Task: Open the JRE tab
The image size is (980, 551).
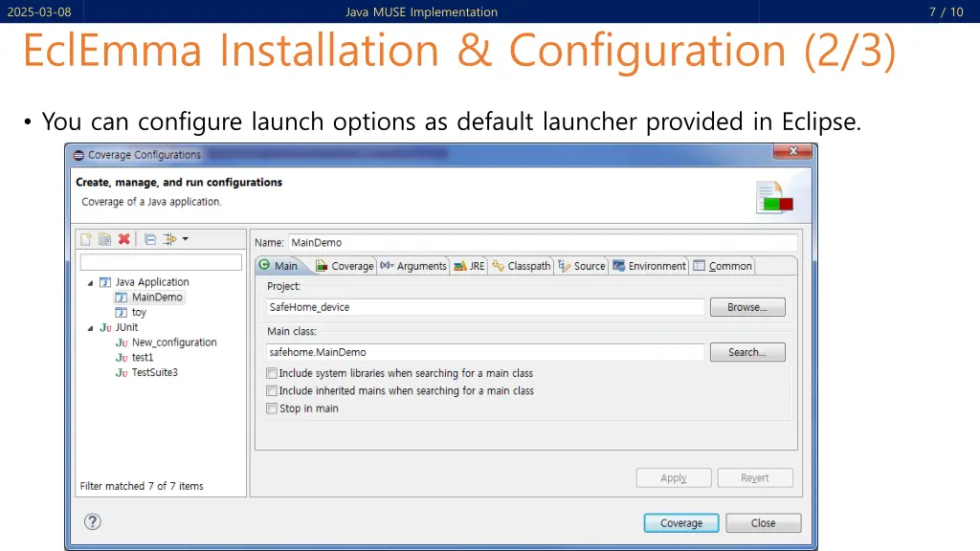Action: point(469,266)
